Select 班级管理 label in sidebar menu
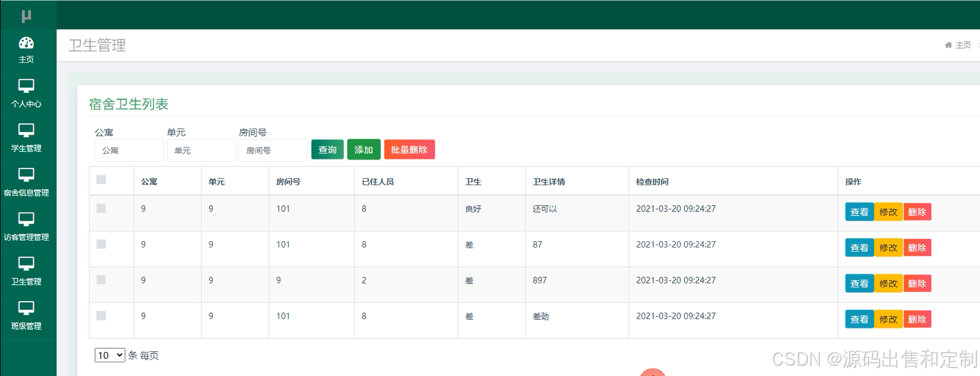 (x=26, y=326)
